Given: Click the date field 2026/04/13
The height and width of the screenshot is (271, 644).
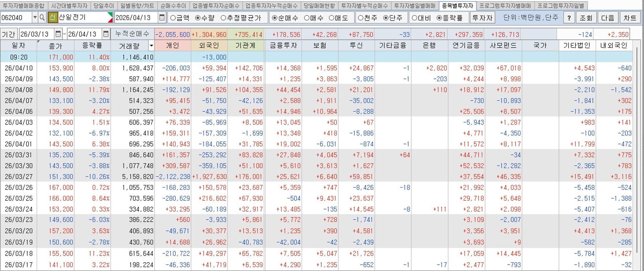Looking at the screenshot, I should [x=137, y=18].
